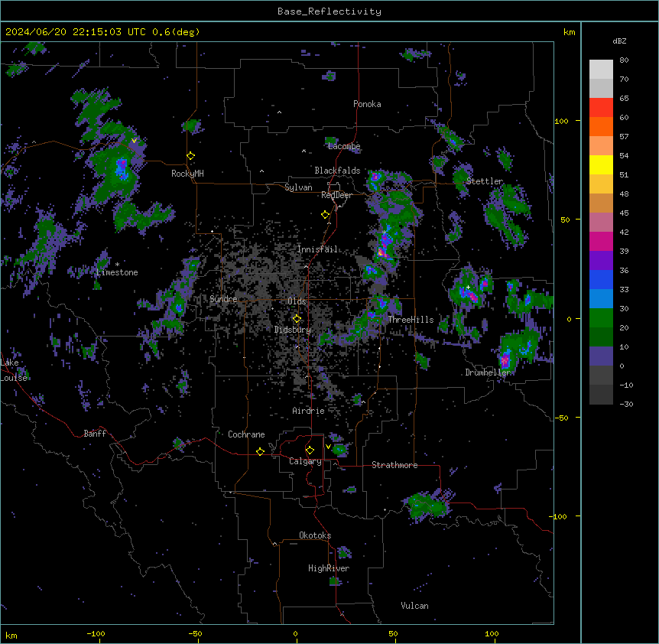Click the 100 tick on the right axis

coord(561,121)
